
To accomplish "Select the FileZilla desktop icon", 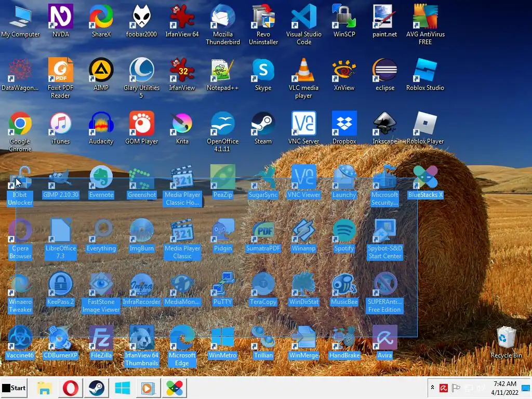I will pyautogui.click(x=101, y=342).
